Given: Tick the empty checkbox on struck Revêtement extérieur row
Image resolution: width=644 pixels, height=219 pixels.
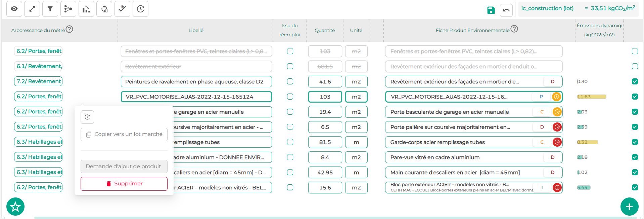Looking at the screenshot, I should [635, 66].
